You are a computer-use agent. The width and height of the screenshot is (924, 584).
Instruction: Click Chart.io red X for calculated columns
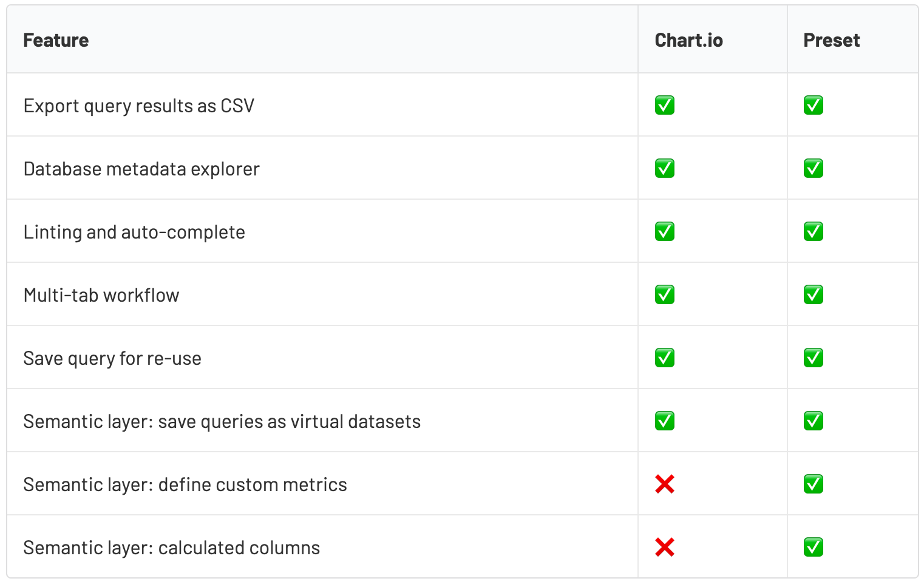tap(665, 548)
